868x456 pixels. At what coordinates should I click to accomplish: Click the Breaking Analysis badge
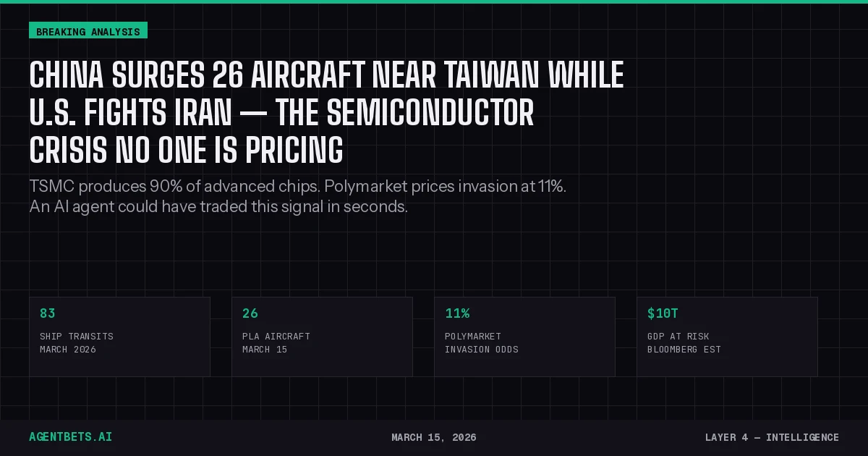point(88,31)
